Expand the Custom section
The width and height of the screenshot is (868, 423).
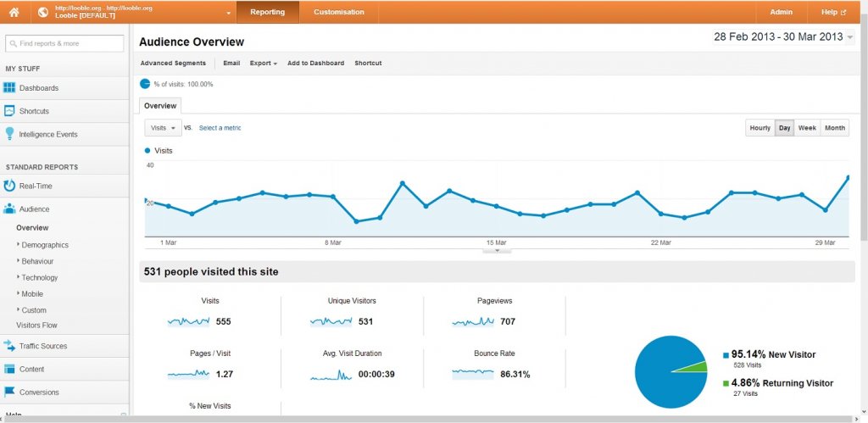pyautogui.click(x=33, y=310)
